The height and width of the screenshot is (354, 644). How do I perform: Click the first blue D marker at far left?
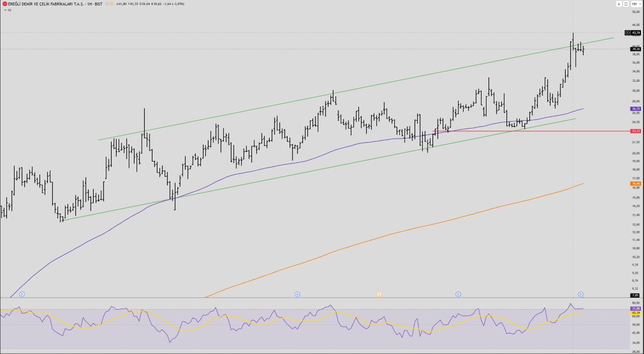point(22,294)
